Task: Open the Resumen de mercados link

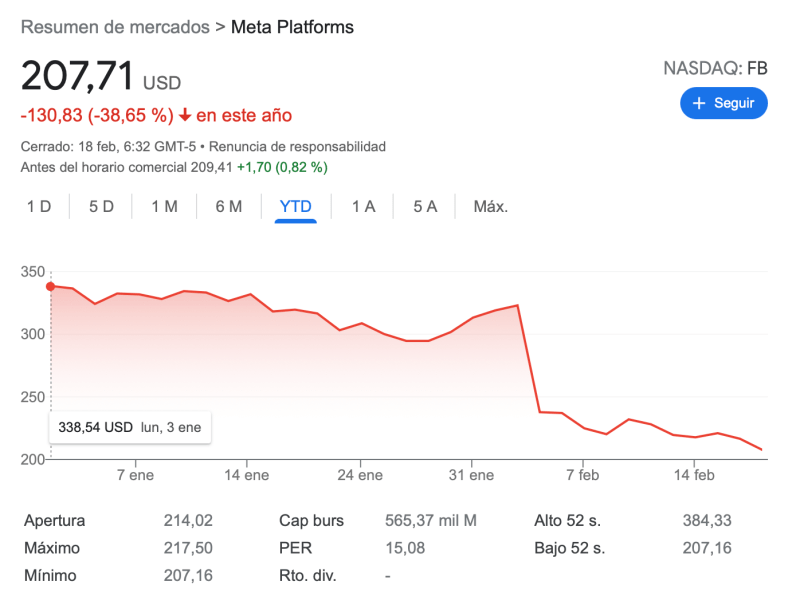Action: coord(115,27)
